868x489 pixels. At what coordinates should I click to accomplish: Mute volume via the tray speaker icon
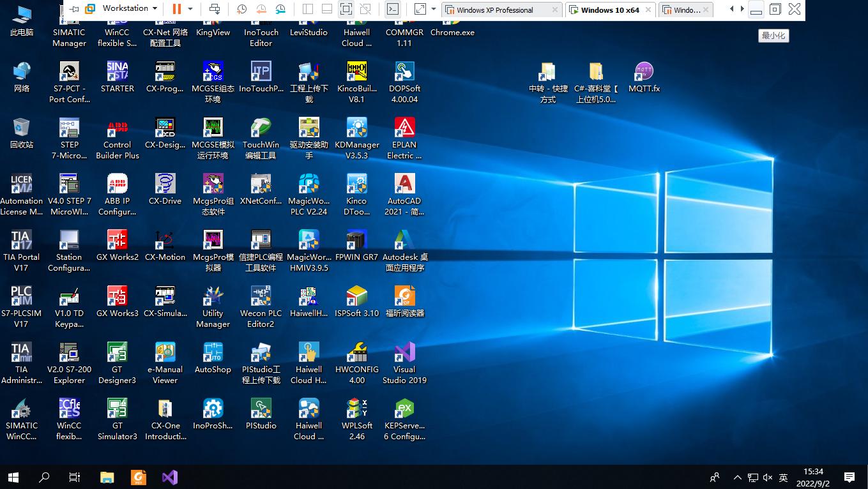click(768, 478)
